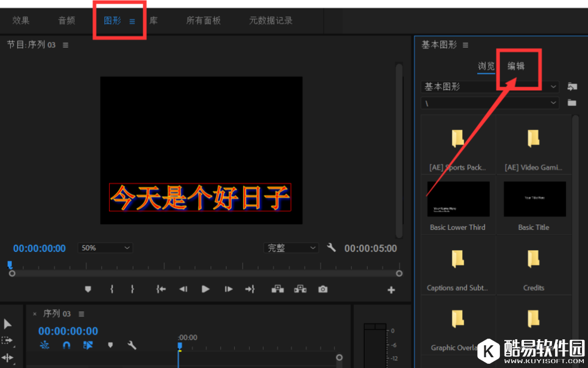
Task: Toggle nest sequence insert mode icon
Action: tap(44, 345)
